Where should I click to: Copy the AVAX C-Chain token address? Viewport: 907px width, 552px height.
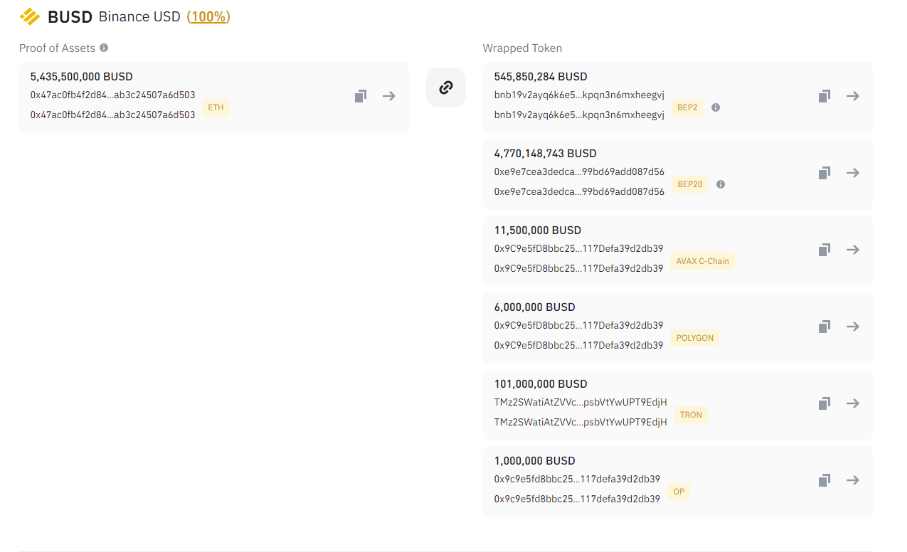(824, 250)
